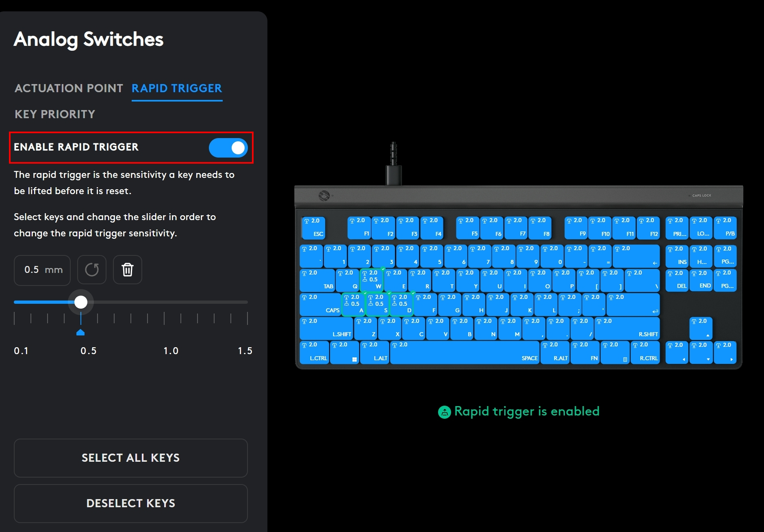This screenshot has width=764, height=532.
Task: Select the left arrow key
Action: click(677, 352)
